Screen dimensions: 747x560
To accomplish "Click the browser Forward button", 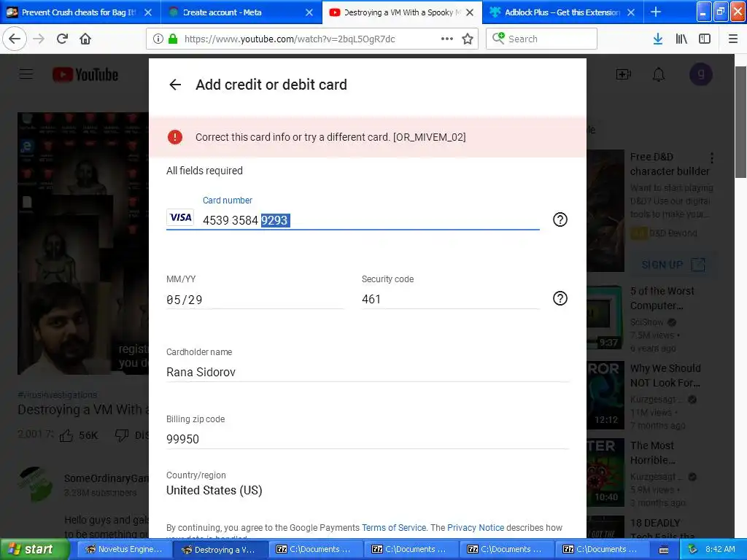I will (x=39, y=39).
